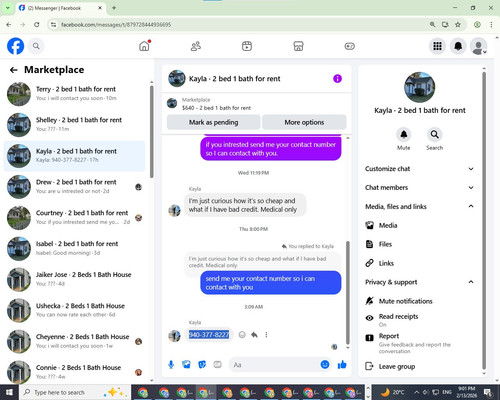
Task: Click the highlighted 940-377-8227 message
Action: [209, 334]
